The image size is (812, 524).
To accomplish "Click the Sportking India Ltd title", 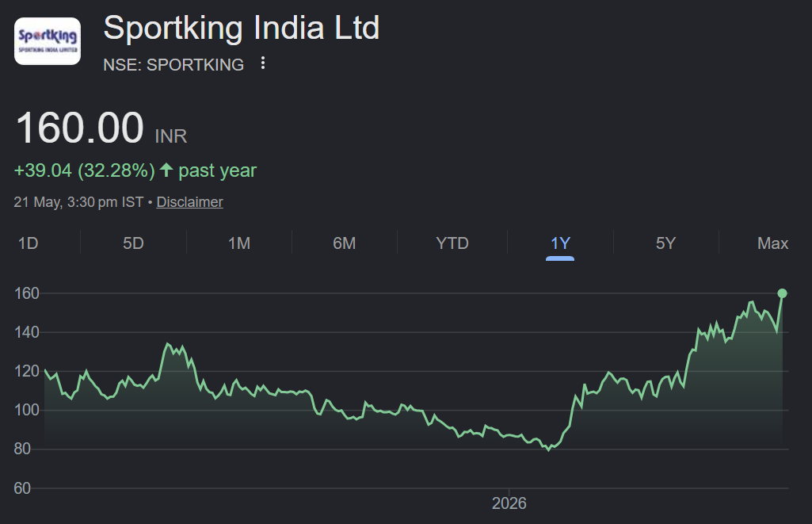I will [x=242, y=28].
